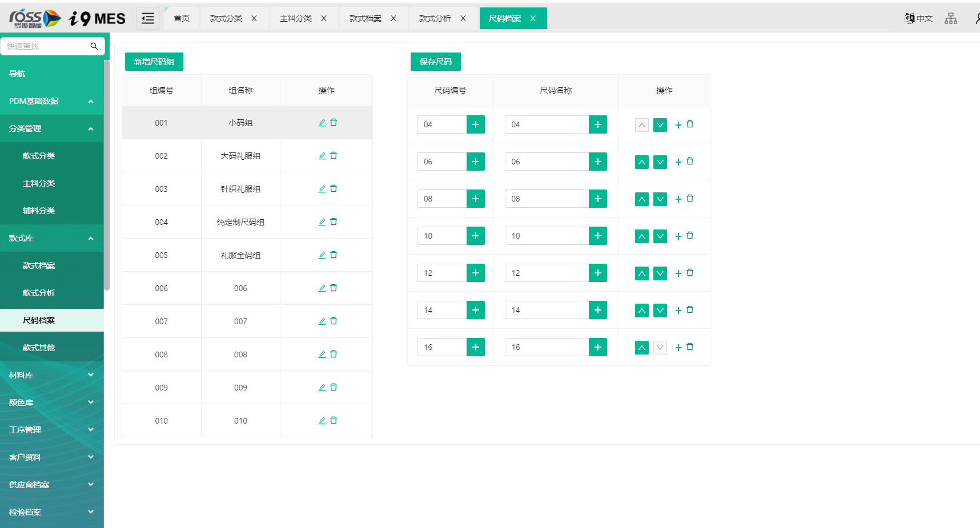Viewport: 980px width, 528px height.
Task: Open the language switch 中文
Action: 918,18
